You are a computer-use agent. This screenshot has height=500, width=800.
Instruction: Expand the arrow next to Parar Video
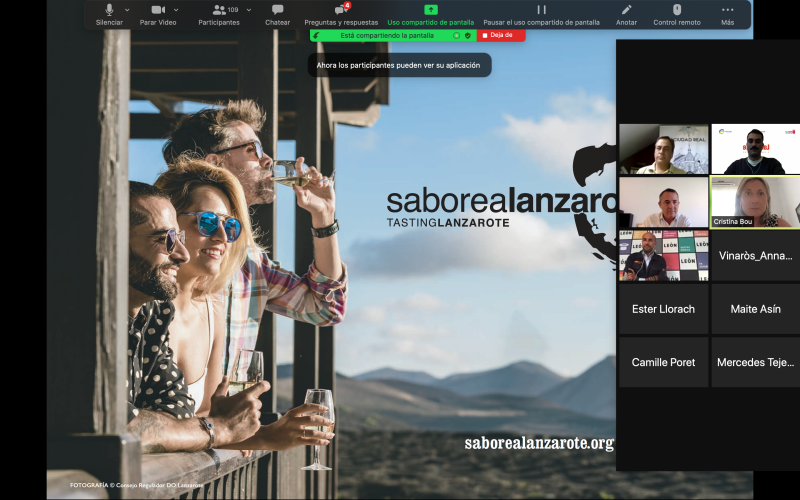pos(176,10)
